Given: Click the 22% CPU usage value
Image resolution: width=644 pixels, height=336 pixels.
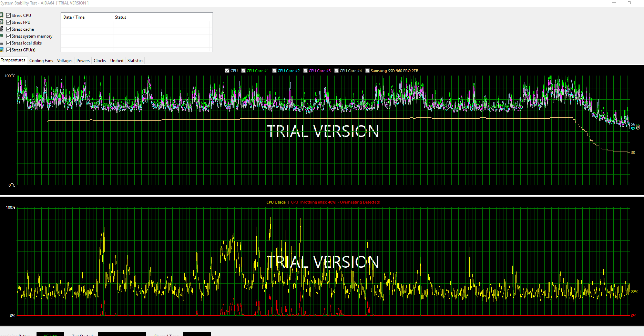Looking at the screenshot, I should [x=634, y=292].
